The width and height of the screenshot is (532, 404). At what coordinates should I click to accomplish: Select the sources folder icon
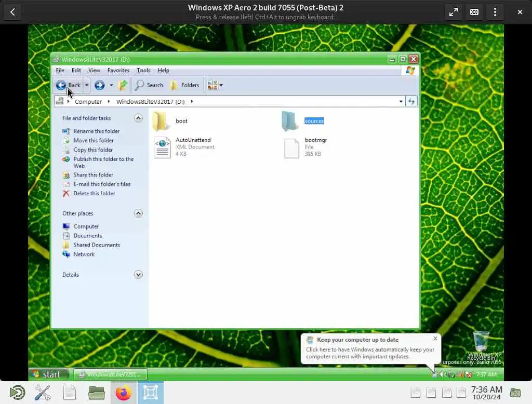coord(290,121)
